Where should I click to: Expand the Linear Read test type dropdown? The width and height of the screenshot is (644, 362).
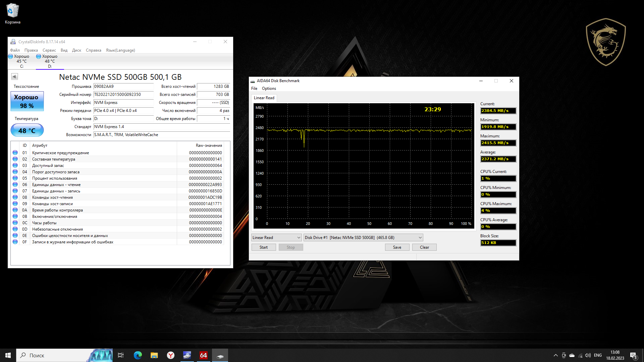[276, 238]
